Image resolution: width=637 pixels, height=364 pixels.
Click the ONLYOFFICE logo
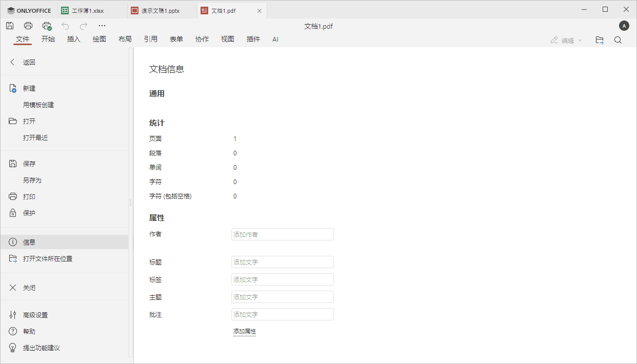click(x=28, y=10)
